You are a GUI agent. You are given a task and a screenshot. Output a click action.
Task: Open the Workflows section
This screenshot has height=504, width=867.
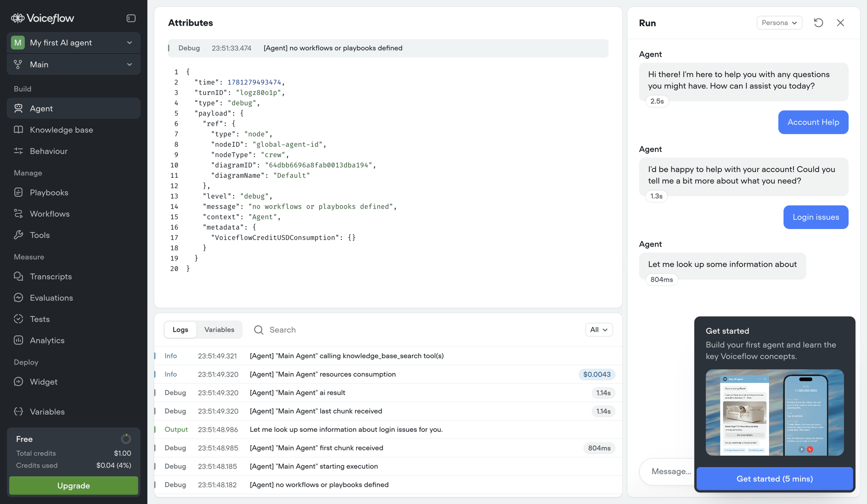click(x=74, y=214)
